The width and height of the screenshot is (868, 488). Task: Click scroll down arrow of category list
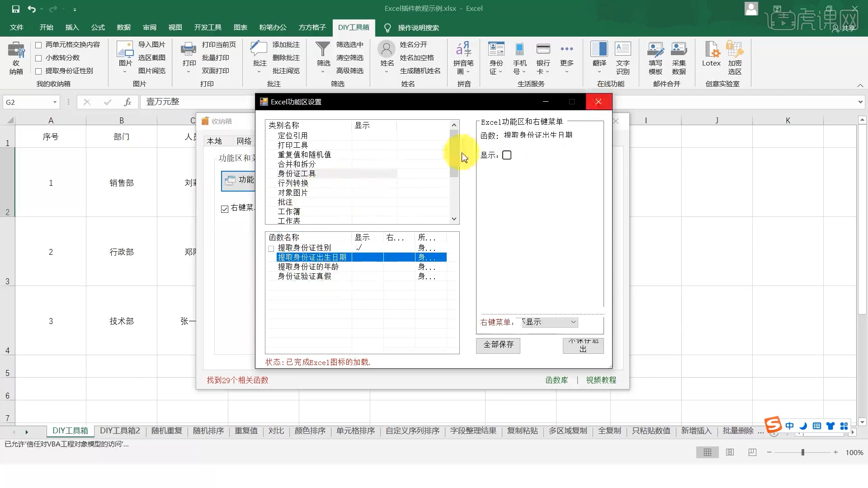[454, 219]
